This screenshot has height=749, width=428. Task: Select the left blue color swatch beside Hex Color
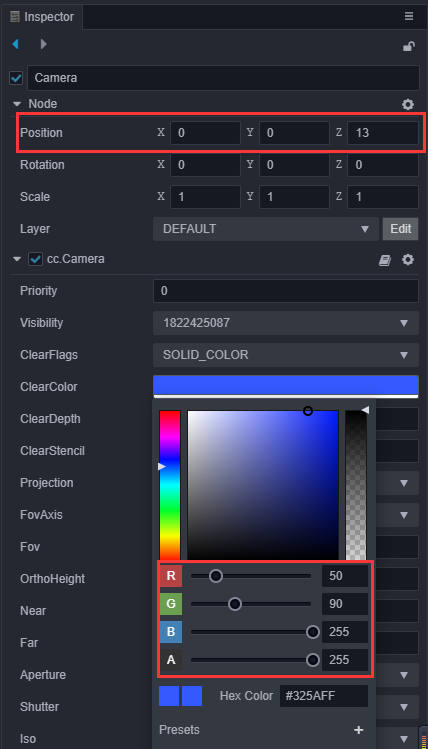[169, 696]
